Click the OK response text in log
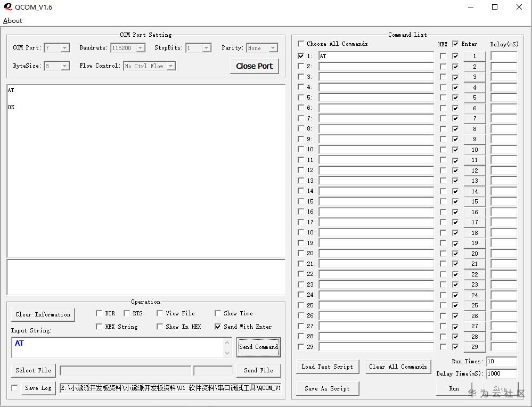532x407 pixels. coord(11,107)
